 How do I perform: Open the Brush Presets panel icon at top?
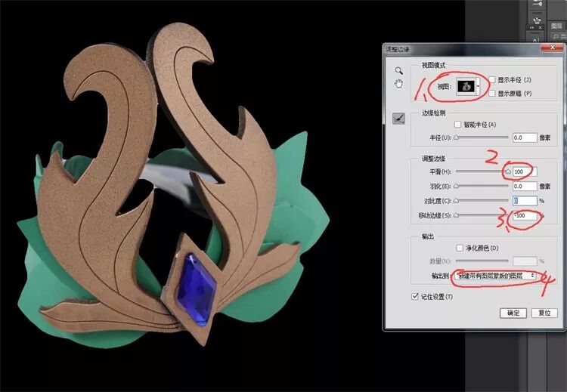[x=537, y=4]
